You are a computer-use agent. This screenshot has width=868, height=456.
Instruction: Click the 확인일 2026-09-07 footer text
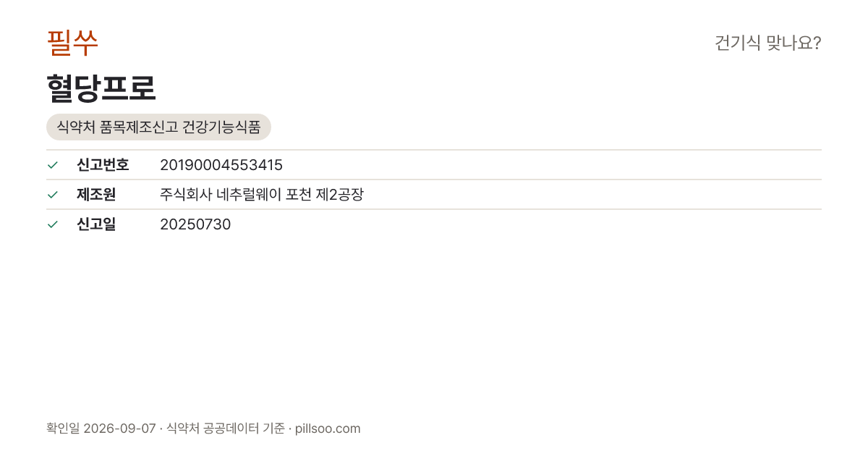point(101,428)
